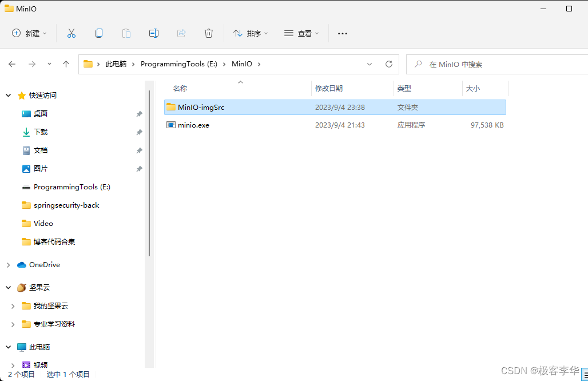
Task: Click the OneDrive cloud icon
Action: click(x=22, y=265)
